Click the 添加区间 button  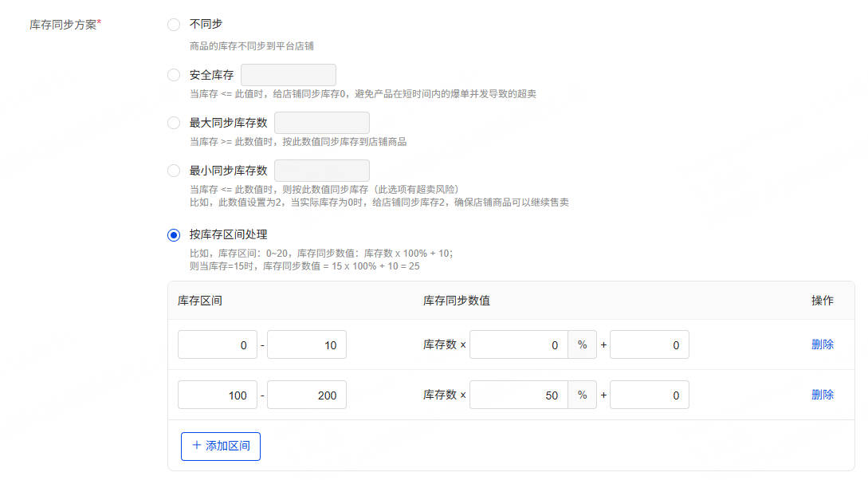point(221,446)
